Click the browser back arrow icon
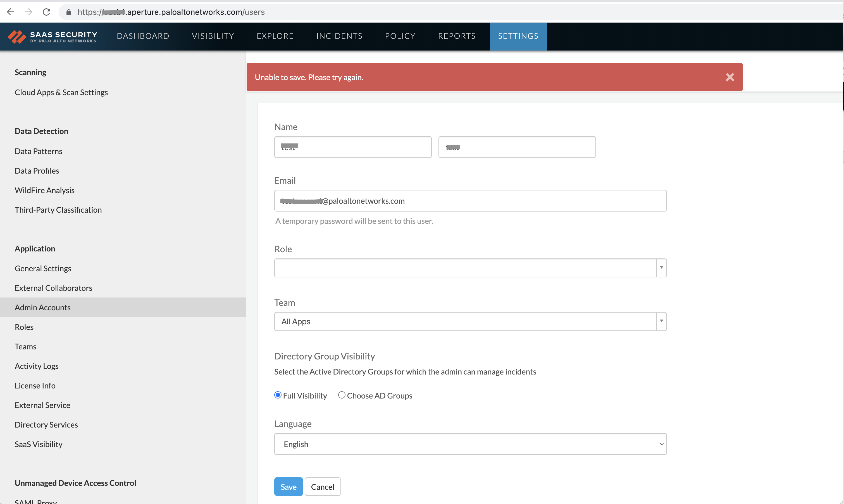Screen dimensions: 844x504 click(x=11, y=12)
